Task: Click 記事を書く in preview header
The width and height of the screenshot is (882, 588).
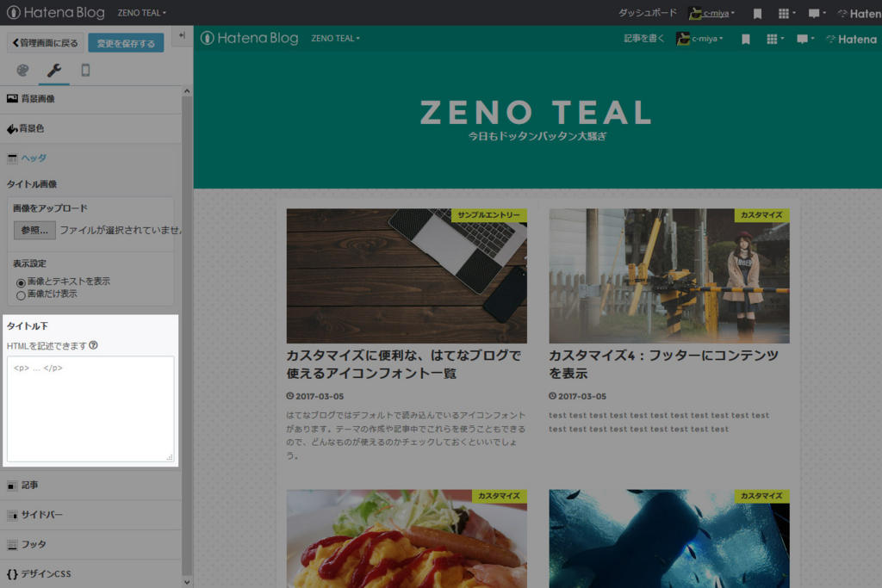Action: (x=643, y=38)
